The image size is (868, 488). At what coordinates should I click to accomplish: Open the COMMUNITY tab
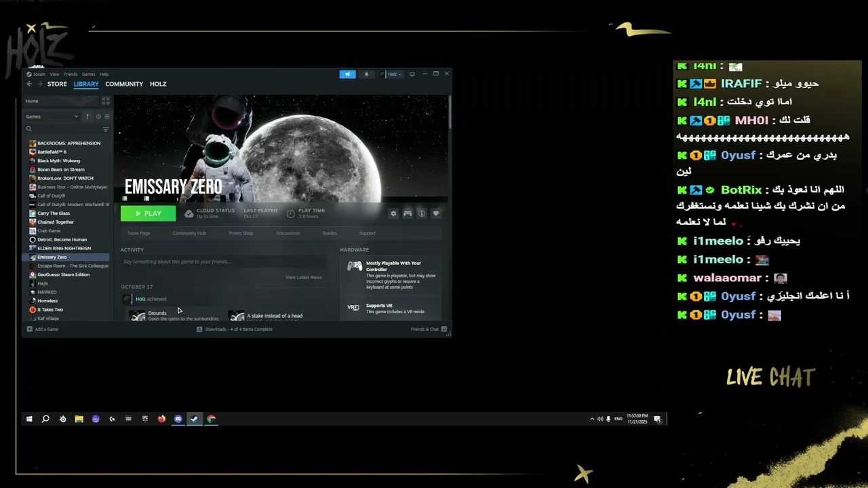tap(124, 84)
